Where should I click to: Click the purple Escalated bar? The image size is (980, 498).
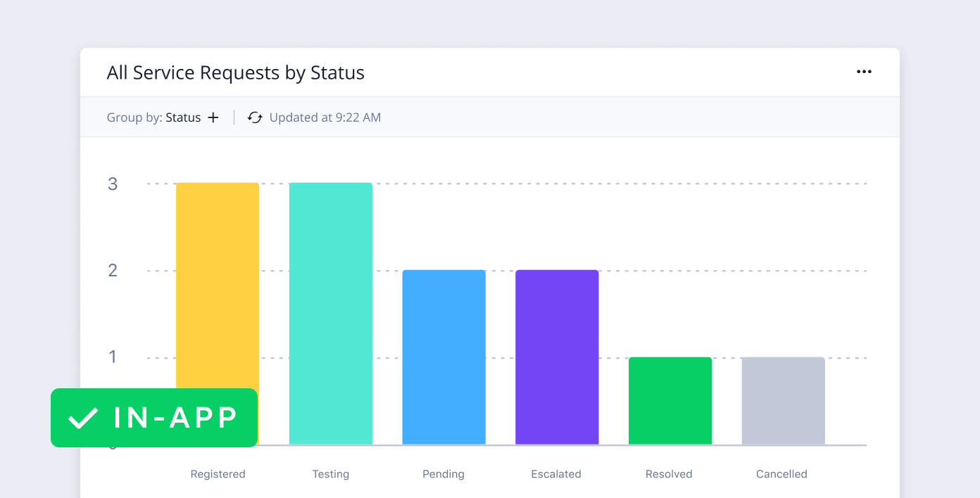tap(557, 357)
